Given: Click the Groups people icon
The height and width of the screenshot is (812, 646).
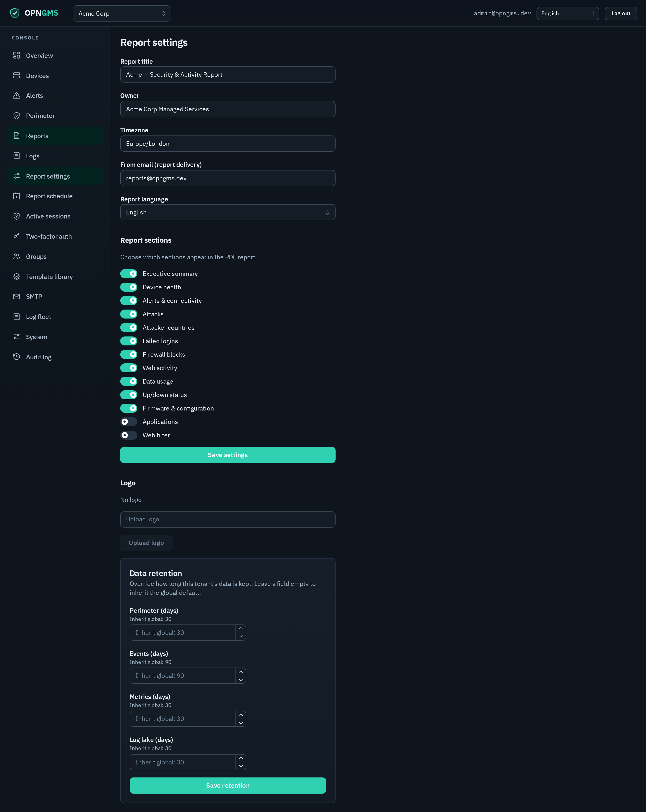Looking at the screenshot, I should point(17,256).
